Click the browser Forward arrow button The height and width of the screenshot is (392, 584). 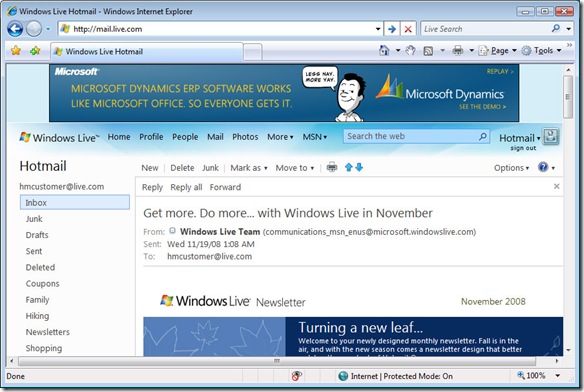(x=34, y=29)
